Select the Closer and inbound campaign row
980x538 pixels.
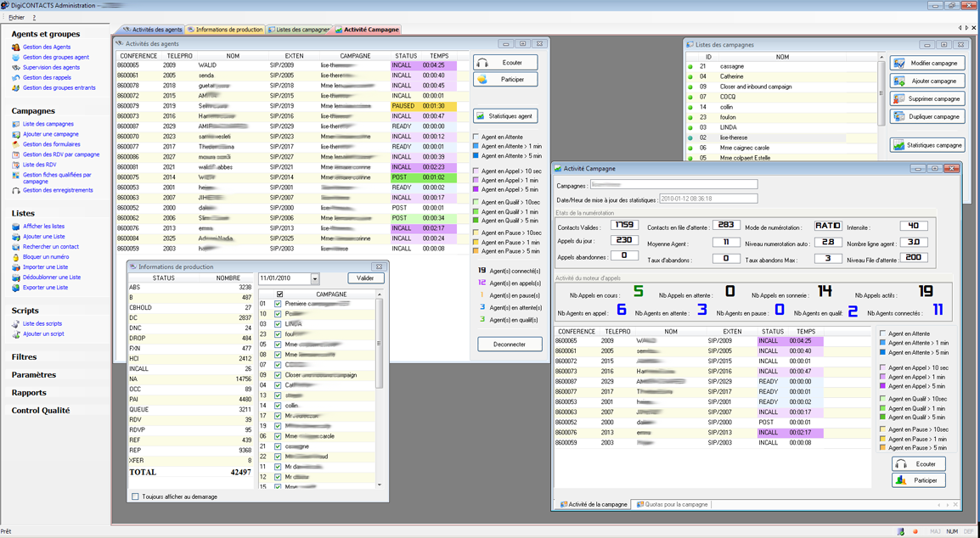757,87
